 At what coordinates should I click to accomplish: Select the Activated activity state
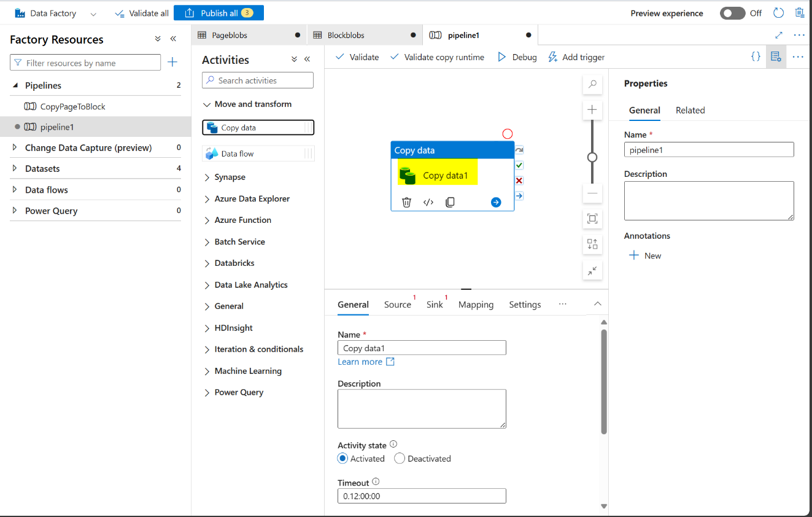343,459
